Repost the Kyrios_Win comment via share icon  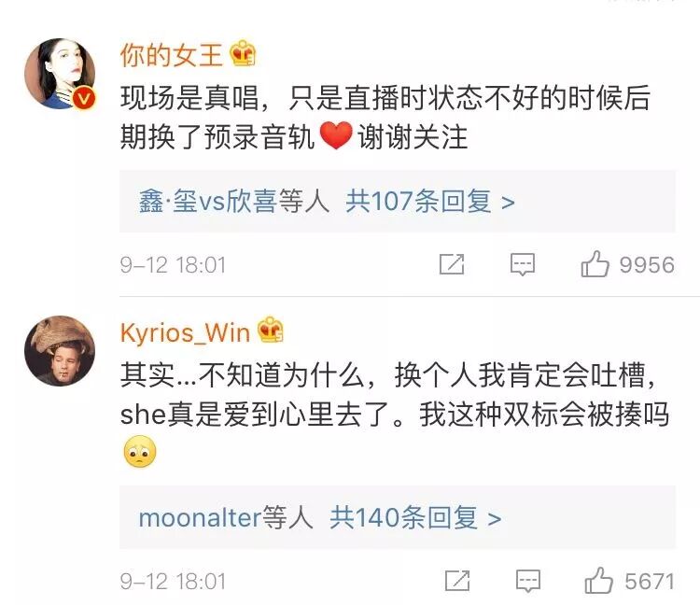[457, 581]
